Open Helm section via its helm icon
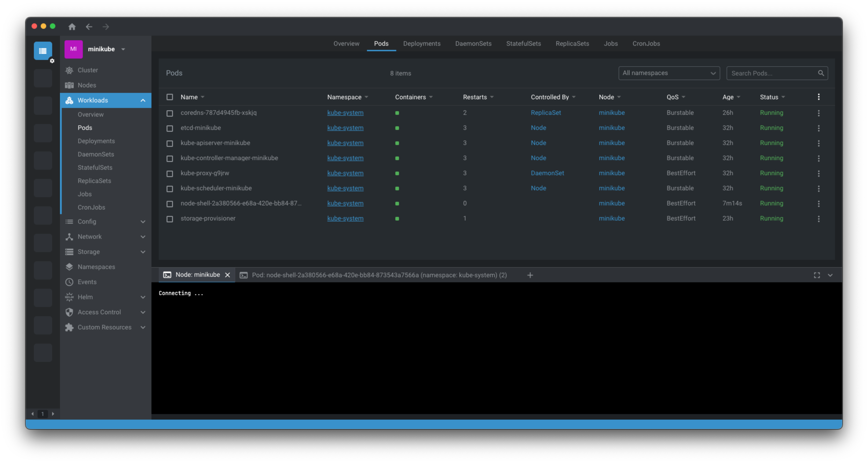 pos(69,297)
